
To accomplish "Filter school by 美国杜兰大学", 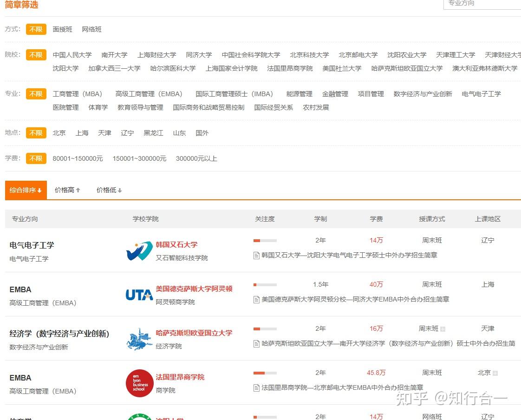I will point(342,68).
